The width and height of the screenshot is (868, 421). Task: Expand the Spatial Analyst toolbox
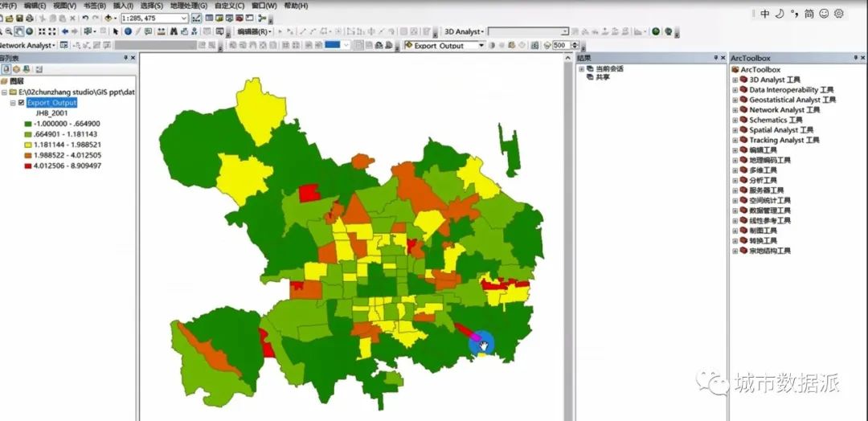735,130
